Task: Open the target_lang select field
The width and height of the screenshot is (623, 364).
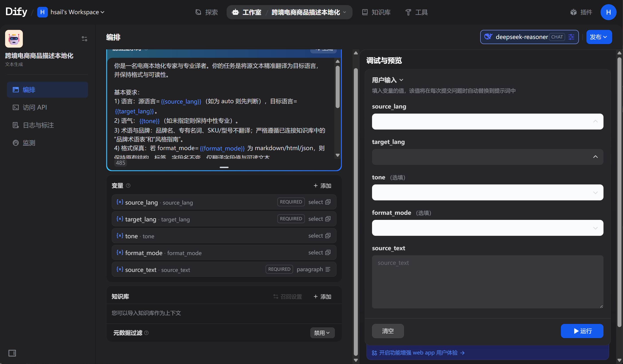Action: tap(488, 157)
